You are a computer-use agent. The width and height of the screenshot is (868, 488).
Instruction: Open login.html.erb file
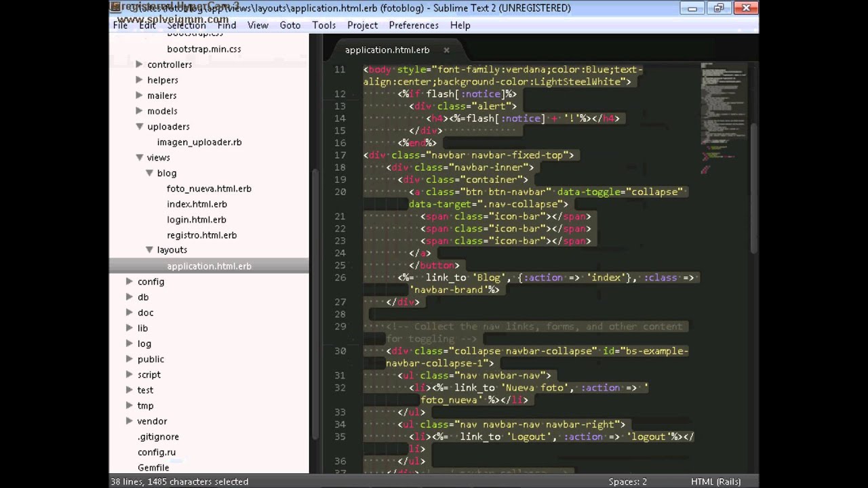pos(197,220)
